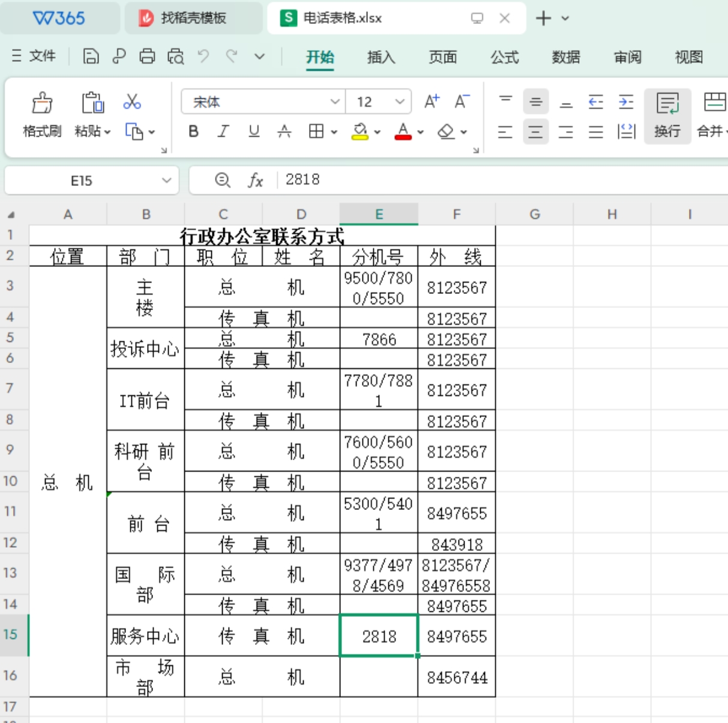Align text left icon
Screen dimensions: 728x723
505,131
